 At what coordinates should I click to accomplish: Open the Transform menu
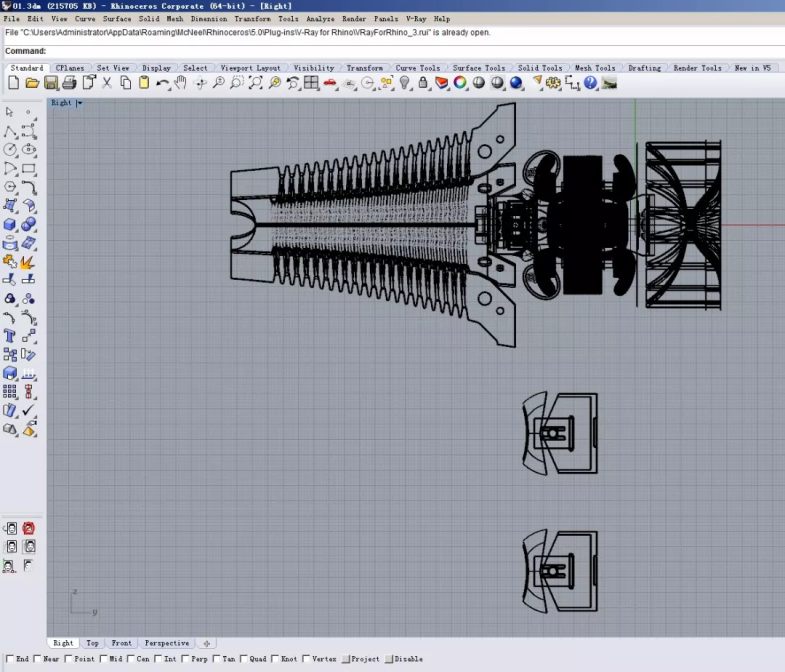[x=252, y=19]
